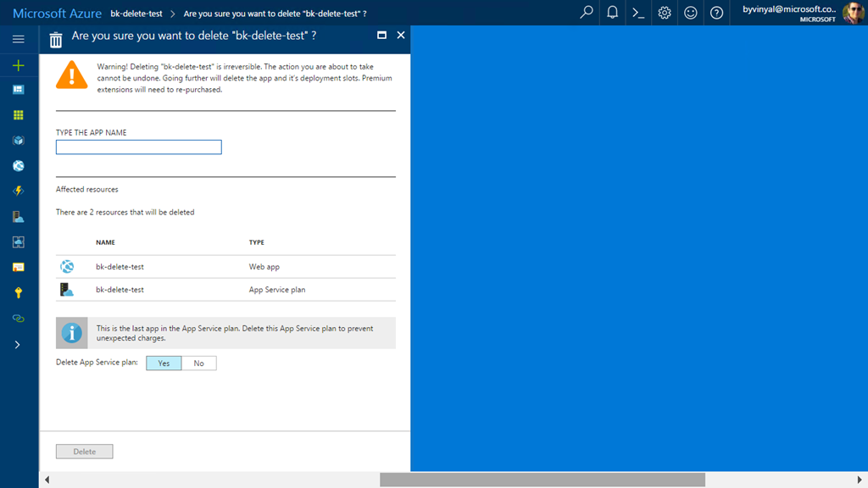Click the horizontal scrollbar thumb at bottom

tap(542, 480)
